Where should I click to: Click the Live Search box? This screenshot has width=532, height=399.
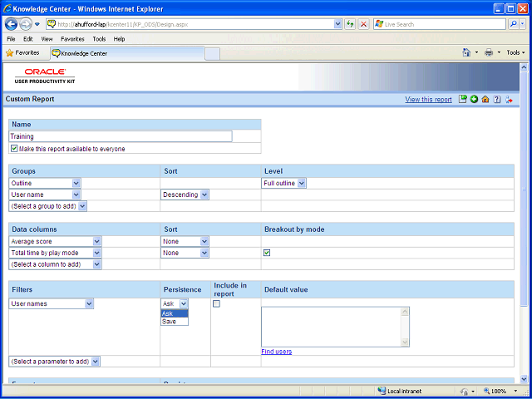[440, 24]
